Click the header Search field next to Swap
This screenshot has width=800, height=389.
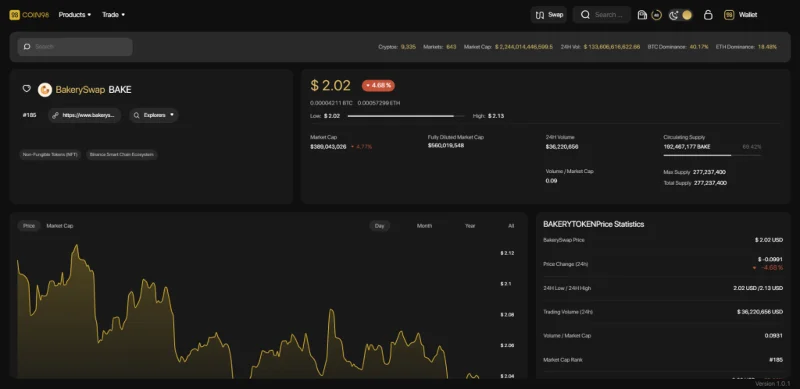click(602, 15)
